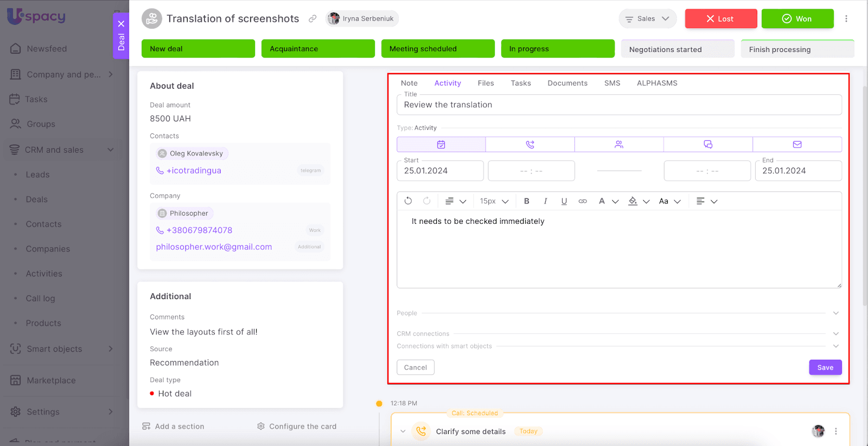Switch to the Files tab
The image size is (868, 446).
coord(486,83)
